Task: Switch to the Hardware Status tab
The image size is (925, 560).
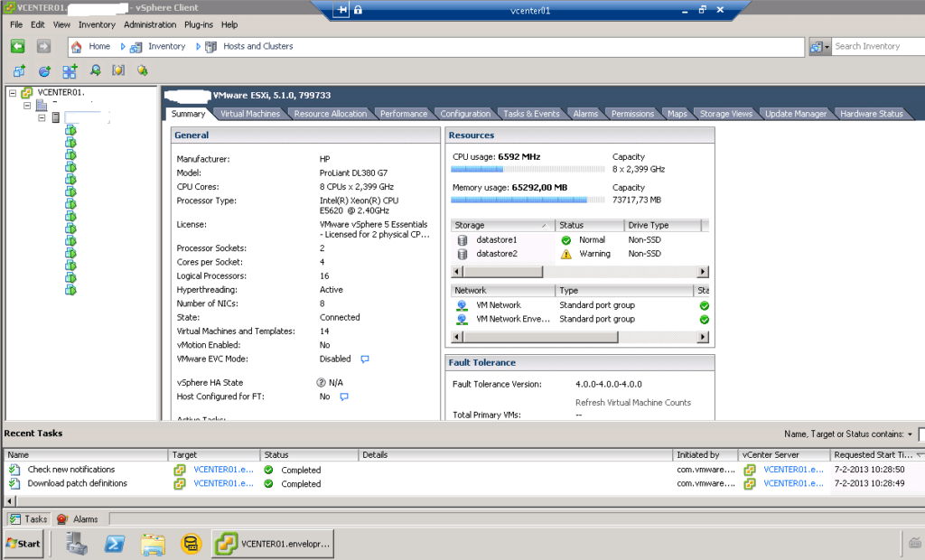Action: [x=872, y=114]
